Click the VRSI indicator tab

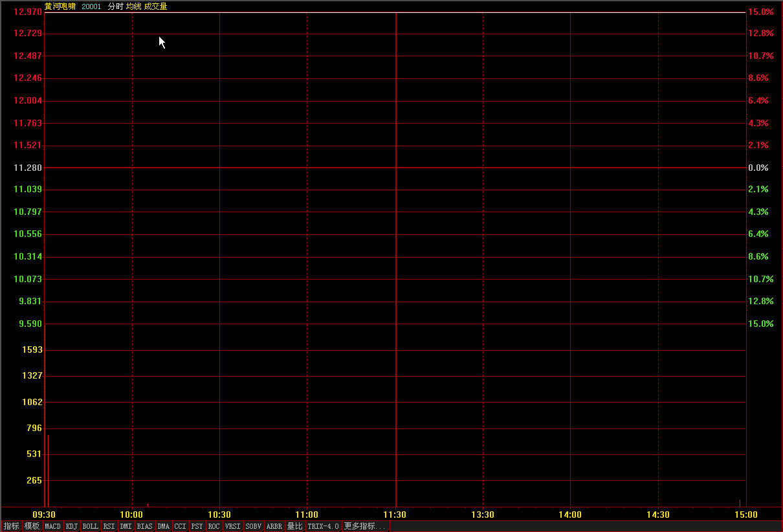[x=232, y=526]
